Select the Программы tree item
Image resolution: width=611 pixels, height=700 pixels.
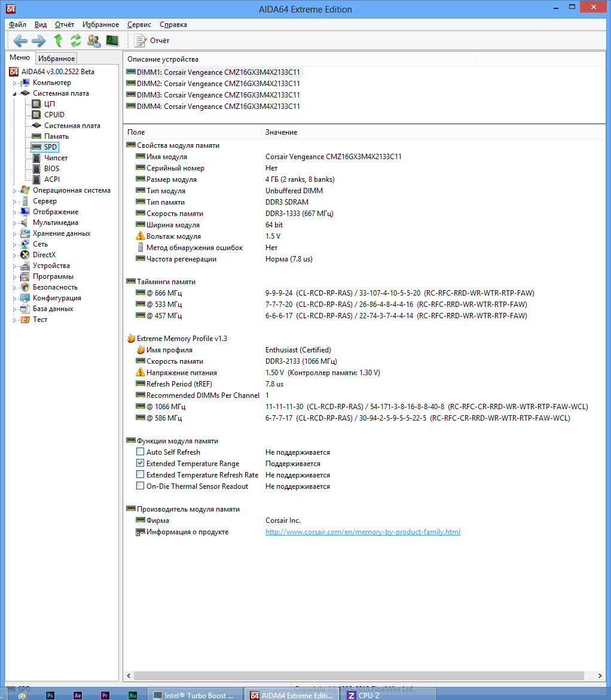tap(53, 276)
